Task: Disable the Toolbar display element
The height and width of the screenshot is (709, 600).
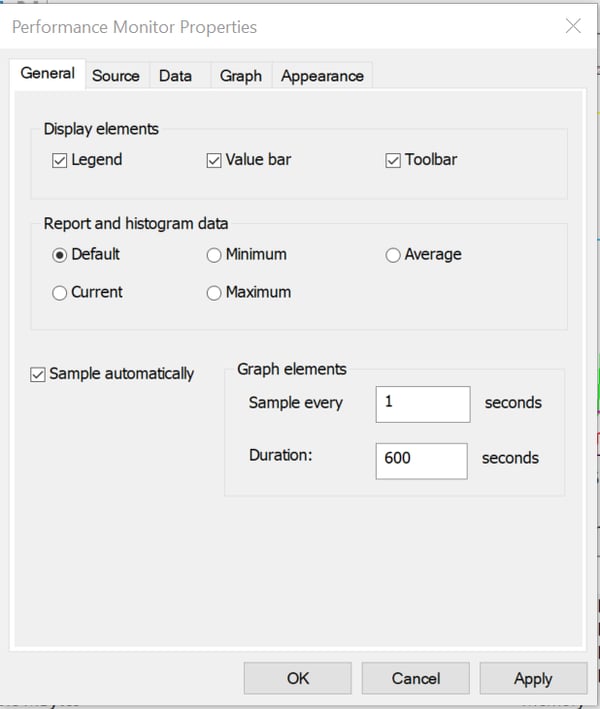Action: 393,160
